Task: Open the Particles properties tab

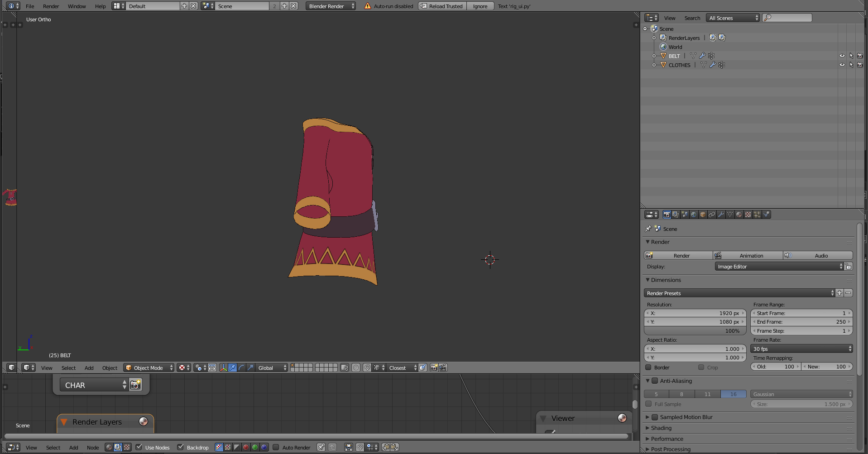Action: point(757,215)
